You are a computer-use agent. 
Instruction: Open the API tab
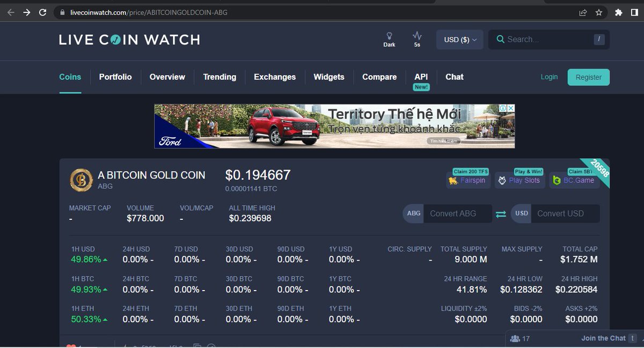click(x=421, y=77)
